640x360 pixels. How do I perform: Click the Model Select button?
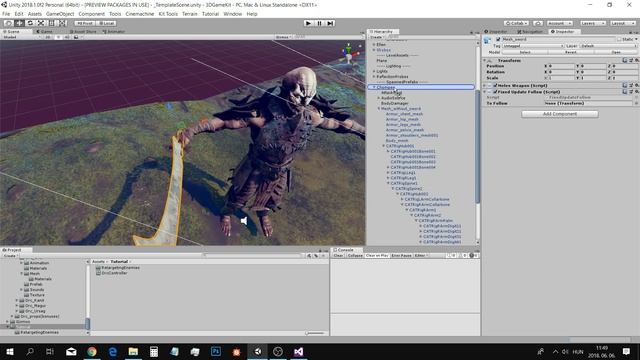coord(525,52)
